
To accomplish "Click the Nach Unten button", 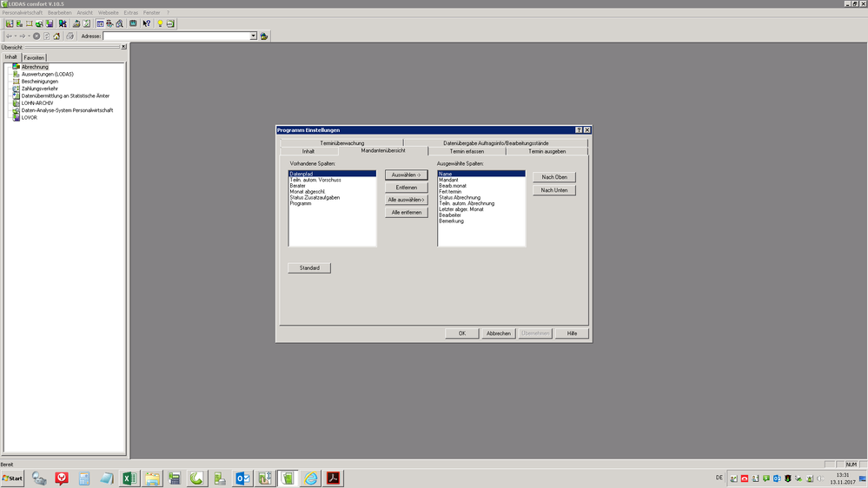I will pyautogui.click(x=553, y=190).
